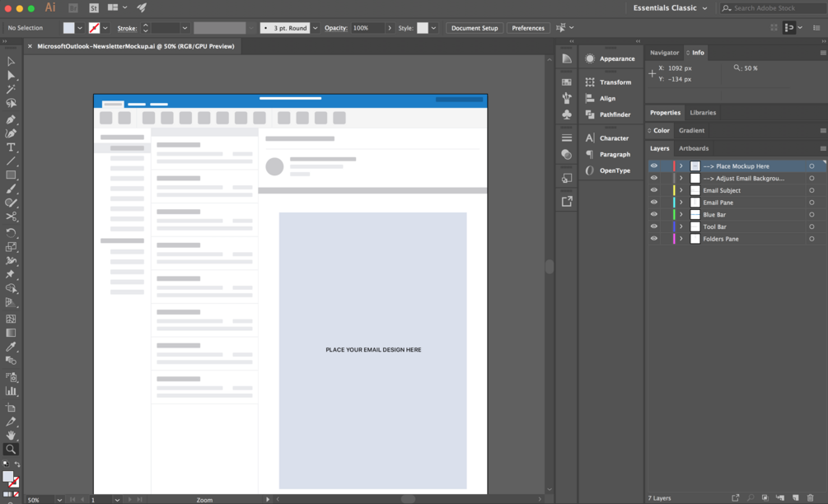The height and width of the screenshot is (504, 828).
Task: Hide the Place Mockup Here layer
Action: pos(653,166)
